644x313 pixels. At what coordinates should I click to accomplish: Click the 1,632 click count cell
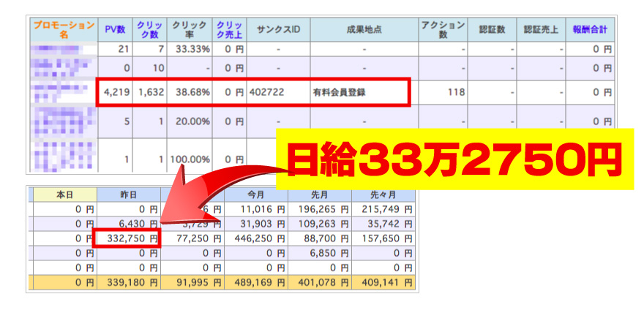click(x=151, y=93)
